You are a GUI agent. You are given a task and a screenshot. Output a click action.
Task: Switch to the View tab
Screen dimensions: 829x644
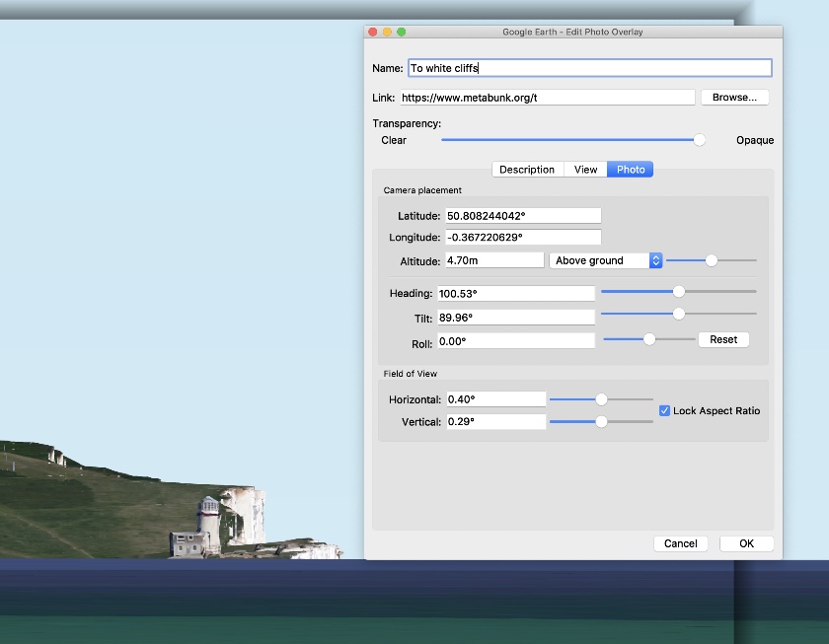[585, 170]
